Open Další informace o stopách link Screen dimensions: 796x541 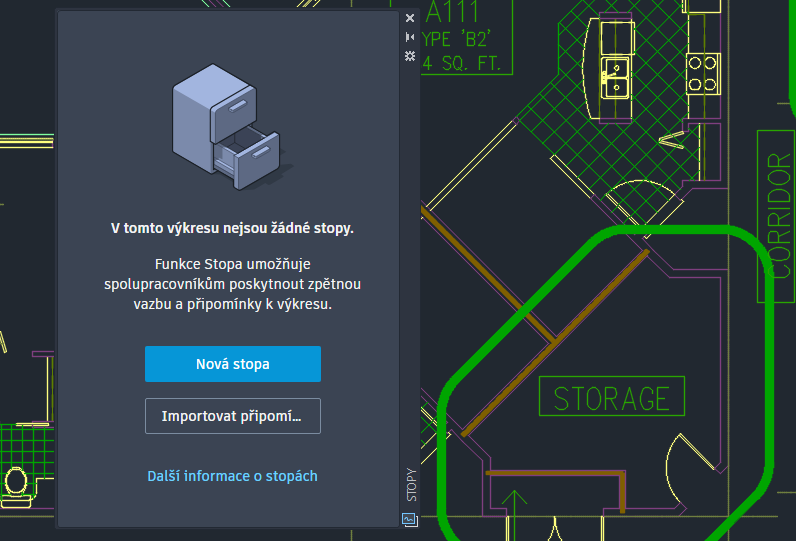click(x=233, y=476)
